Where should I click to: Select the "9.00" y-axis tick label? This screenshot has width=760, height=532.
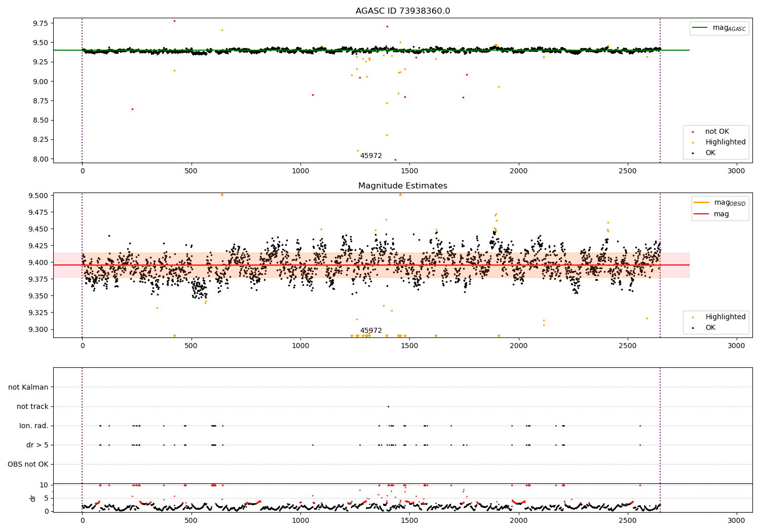coord(41,82)
